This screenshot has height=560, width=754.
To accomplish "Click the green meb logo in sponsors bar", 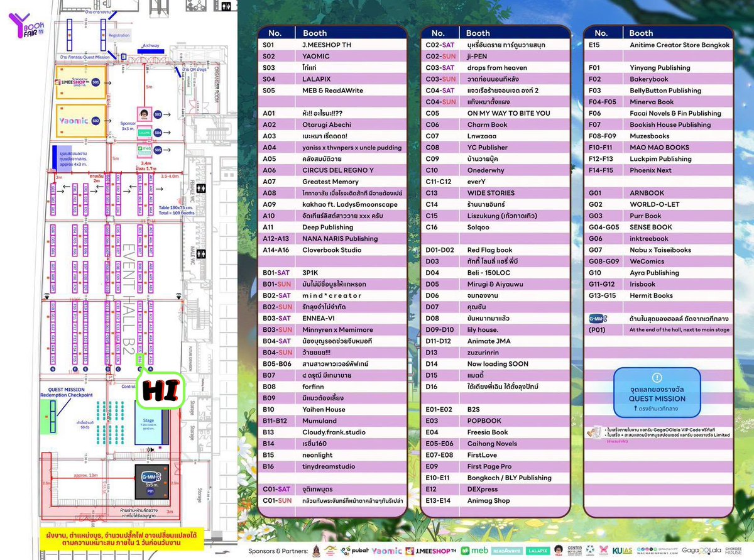I will (474, 551).
